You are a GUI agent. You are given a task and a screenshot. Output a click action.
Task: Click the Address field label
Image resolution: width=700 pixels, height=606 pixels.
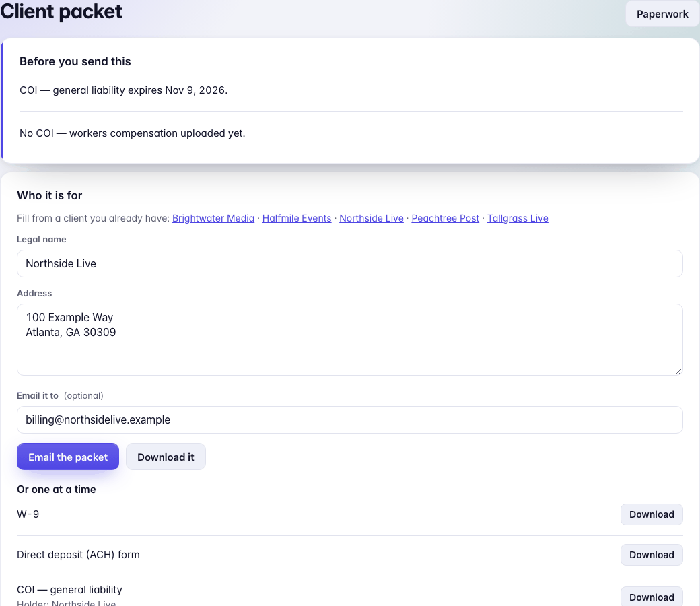coord(34,294)
